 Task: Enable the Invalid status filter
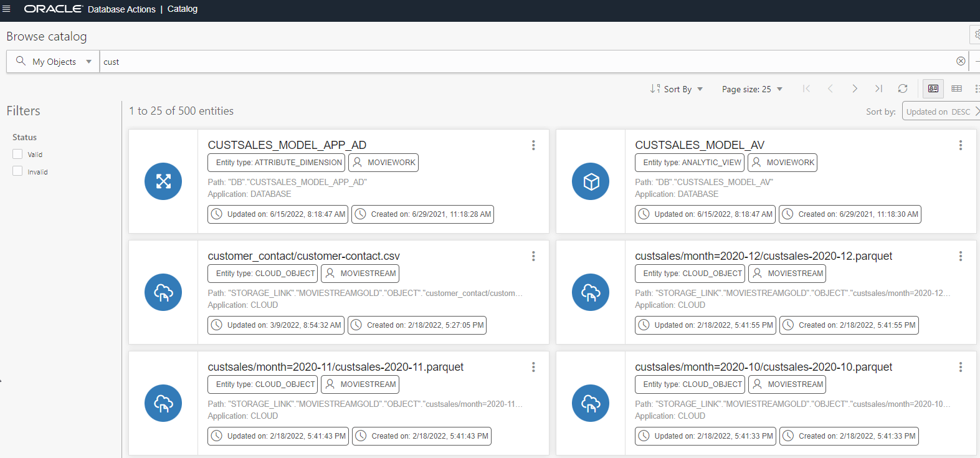(x=17, y=171)
